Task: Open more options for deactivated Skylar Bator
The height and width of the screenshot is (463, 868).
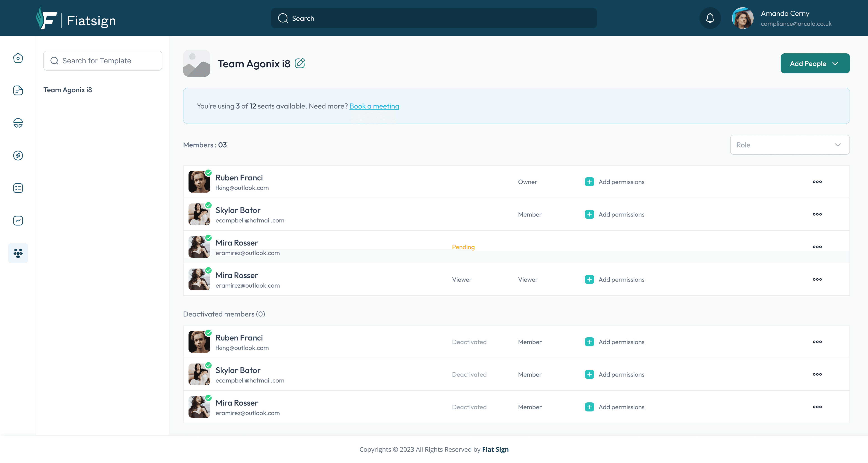Action: click(x=817, y=374)
